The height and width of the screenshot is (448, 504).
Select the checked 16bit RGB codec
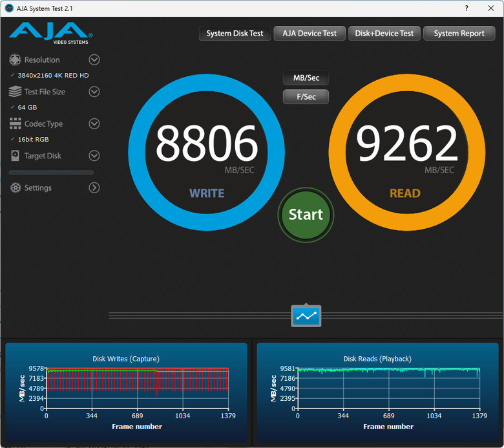(30, 139)
